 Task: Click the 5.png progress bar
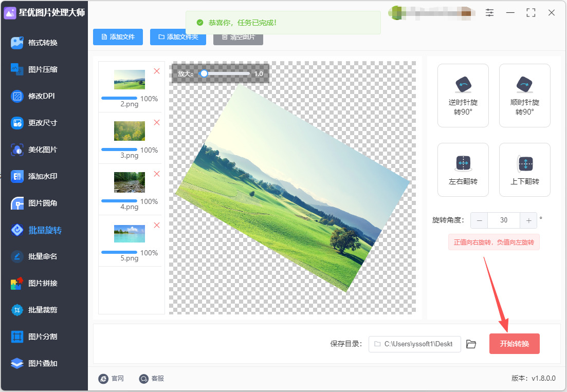pos(119,252)
